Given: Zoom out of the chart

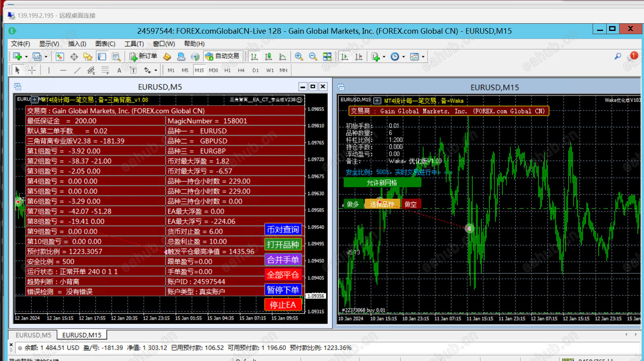Looking at the screenshot, I should tap(313, 57).
